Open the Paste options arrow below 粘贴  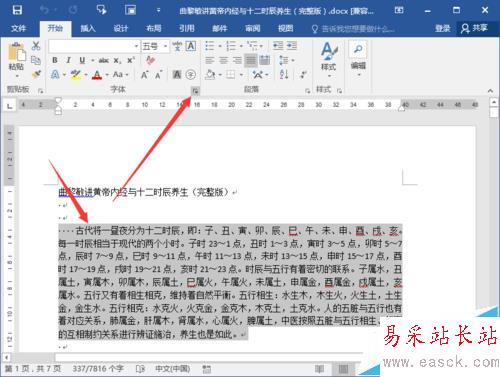[x=17, y=76]
